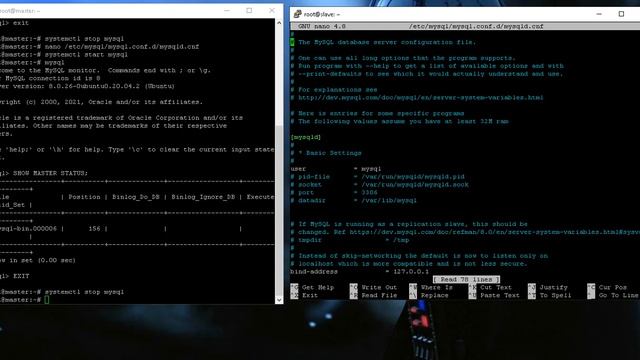Click the 'user = mysql' line

[x=336, y=169]
